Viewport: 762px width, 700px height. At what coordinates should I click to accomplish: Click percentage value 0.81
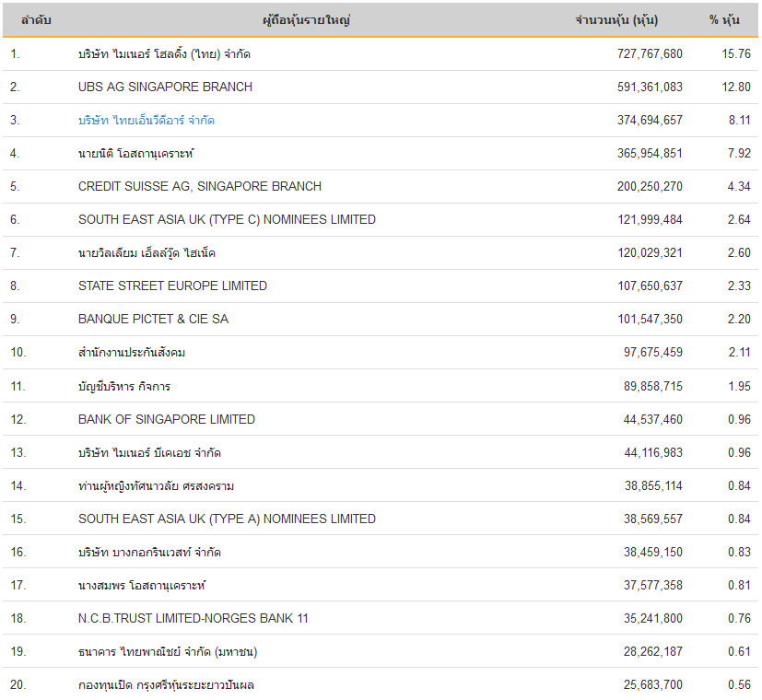click(739, 586)
